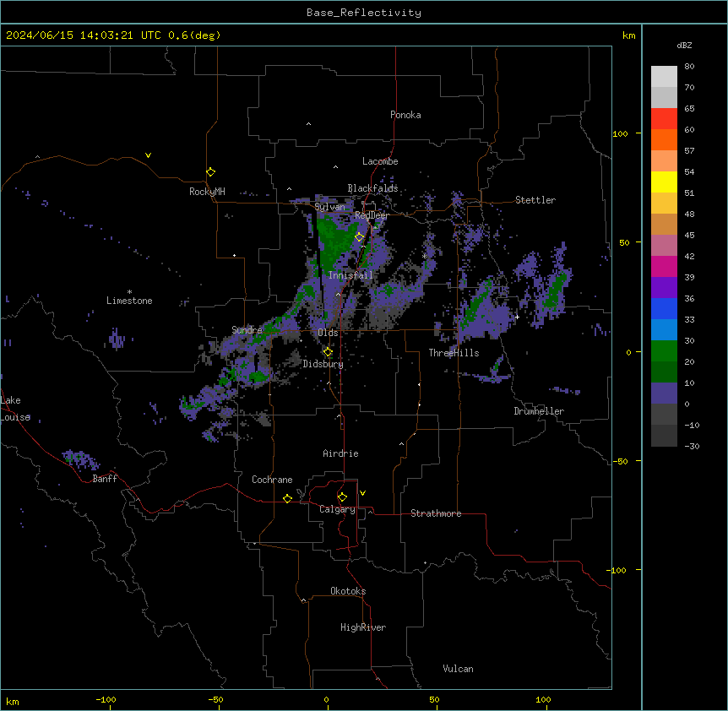Click the yellow V marker northwest of RockyMH
728x711 pixels.
coord(148,155)
